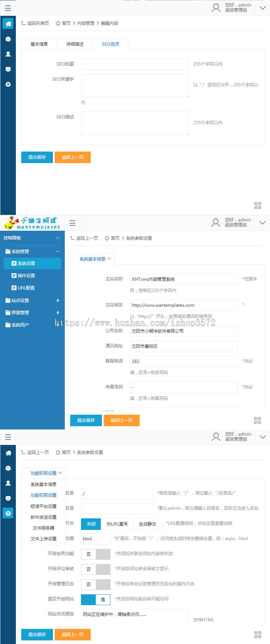The height and width of the screenshot is (644, 270).
Task: Choose 短信平台设置 from the dropdown menu
Action: pyautogui.click(x=44, y=506)
